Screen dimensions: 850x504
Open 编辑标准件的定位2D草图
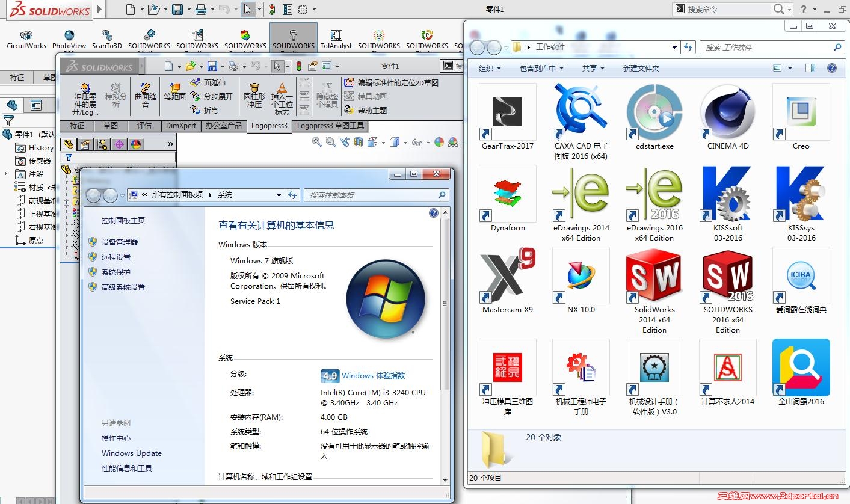click(391, 82)
